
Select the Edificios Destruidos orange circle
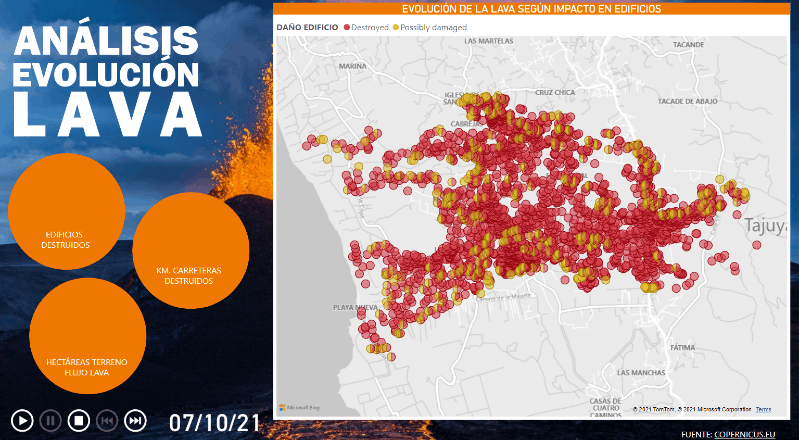[x=66, y=211]
